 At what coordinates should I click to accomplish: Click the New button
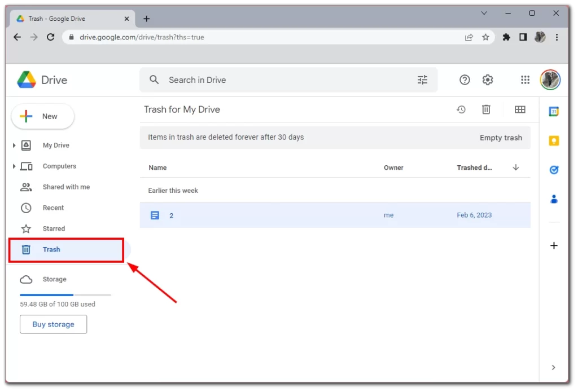43,116
